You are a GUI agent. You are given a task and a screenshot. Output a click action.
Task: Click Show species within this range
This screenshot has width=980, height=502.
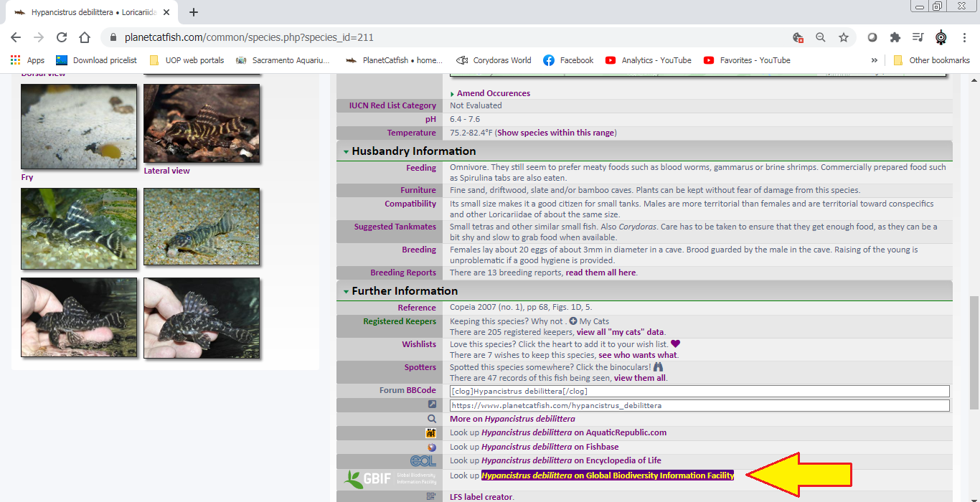click(x=555, y=133)
